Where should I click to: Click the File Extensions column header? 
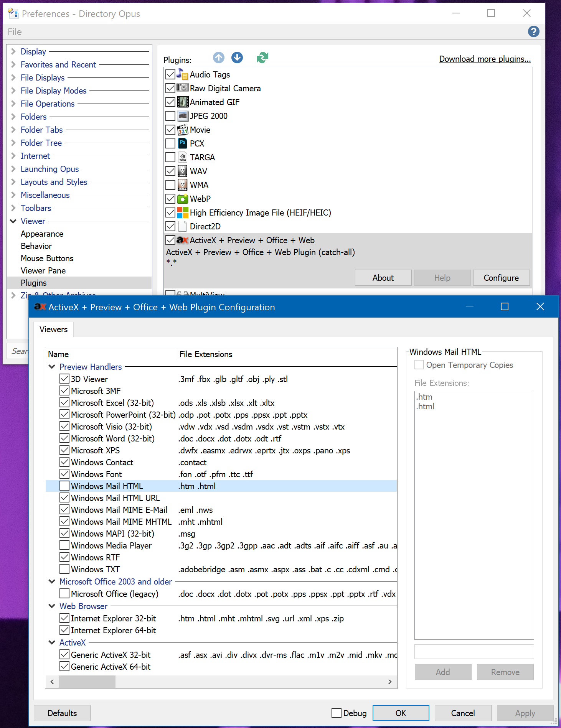point(287,354)
